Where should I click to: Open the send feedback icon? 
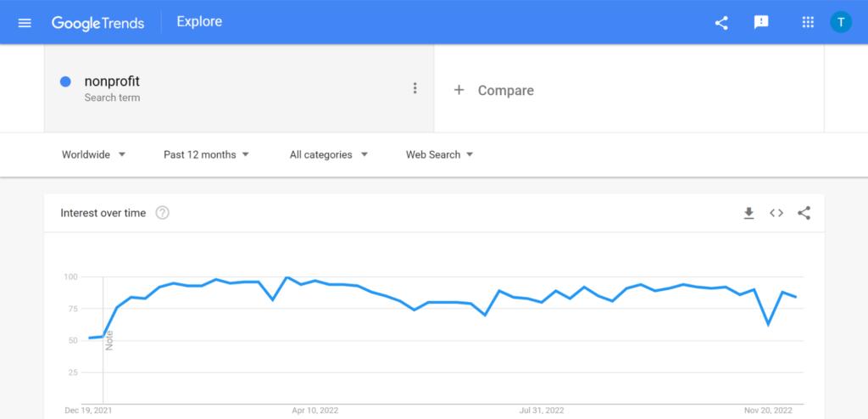[761, 22]
